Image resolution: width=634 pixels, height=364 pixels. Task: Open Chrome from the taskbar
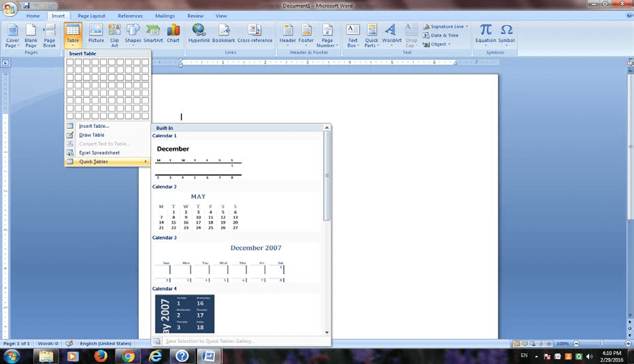(128, 357)
